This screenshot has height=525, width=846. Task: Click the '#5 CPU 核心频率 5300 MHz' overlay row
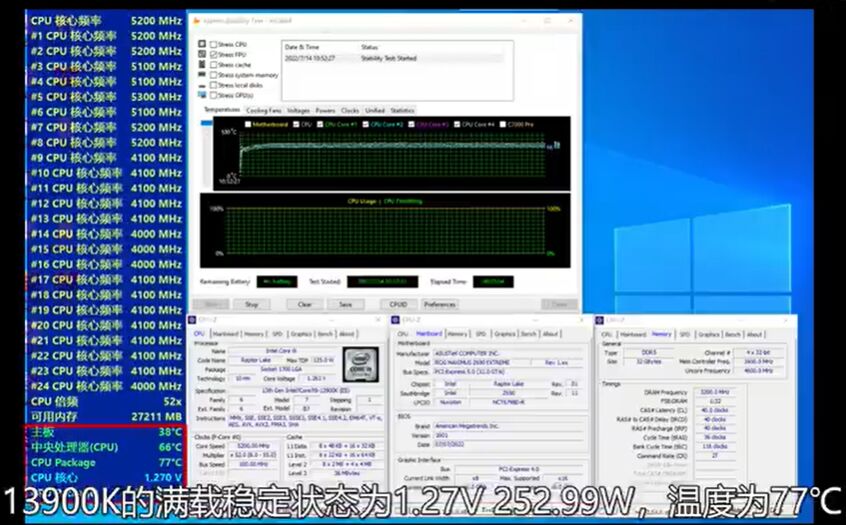pos(106,97)
